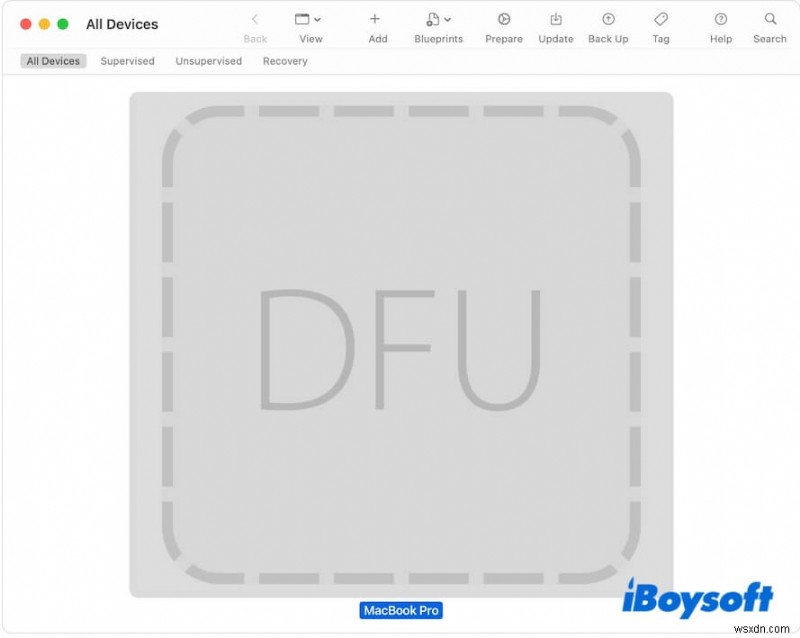Expand the Blueprints dropdown chevron

pos(447,20)
